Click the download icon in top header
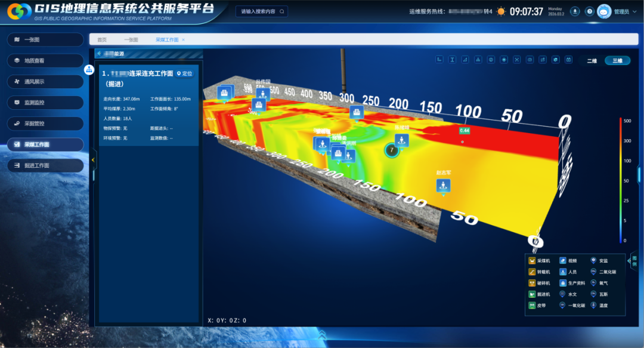The image size is (644, 348). point(575,11)
